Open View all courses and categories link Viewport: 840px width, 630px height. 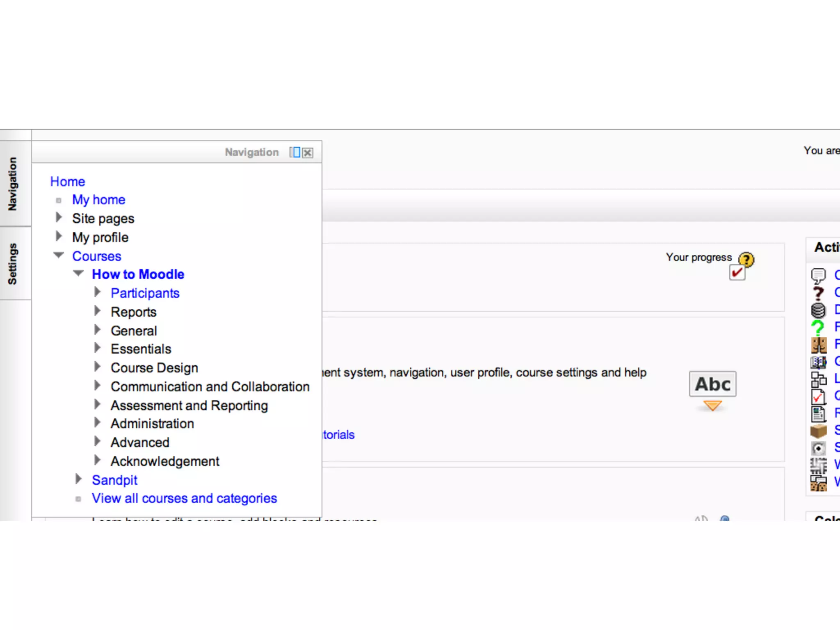tap(184, 498)
